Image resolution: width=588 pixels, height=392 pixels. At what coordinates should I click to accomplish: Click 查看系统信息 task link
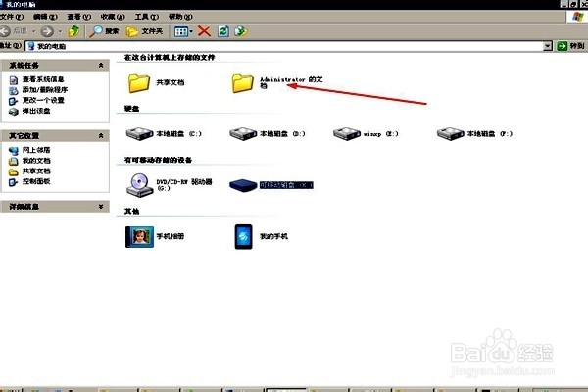pyautogui.click(x=43, y=79)
